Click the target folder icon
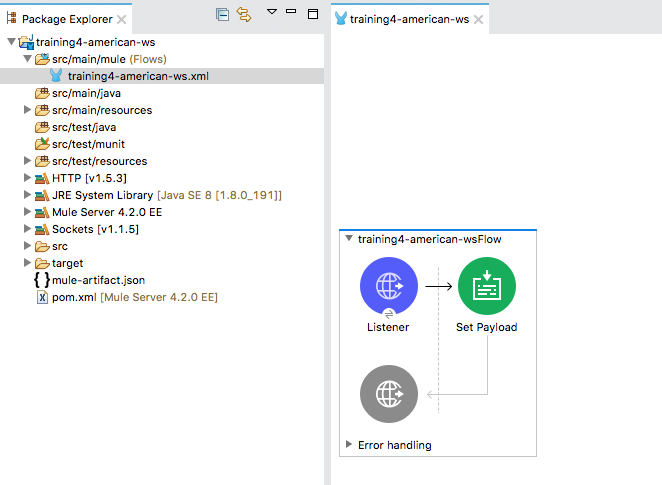The image size is (662, 485). pyautogui.click(x=42, y=263)
